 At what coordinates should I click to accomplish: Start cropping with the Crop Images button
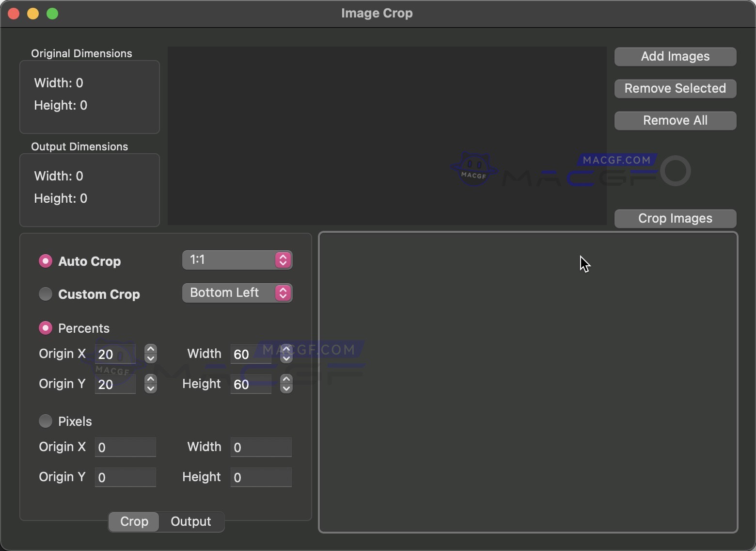(675, 218)
